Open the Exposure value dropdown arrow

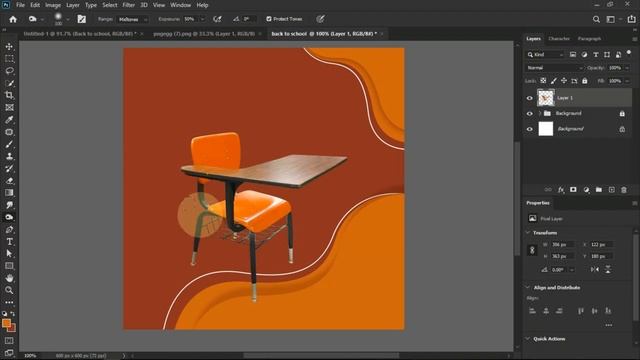click(202, 19)
